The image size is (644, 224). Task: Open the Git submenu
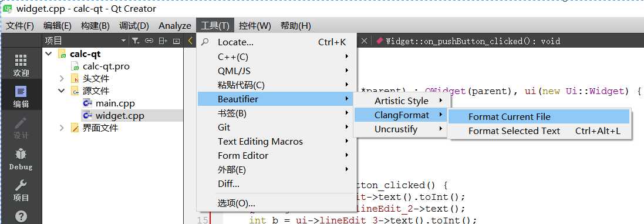(x=277, y=128)
